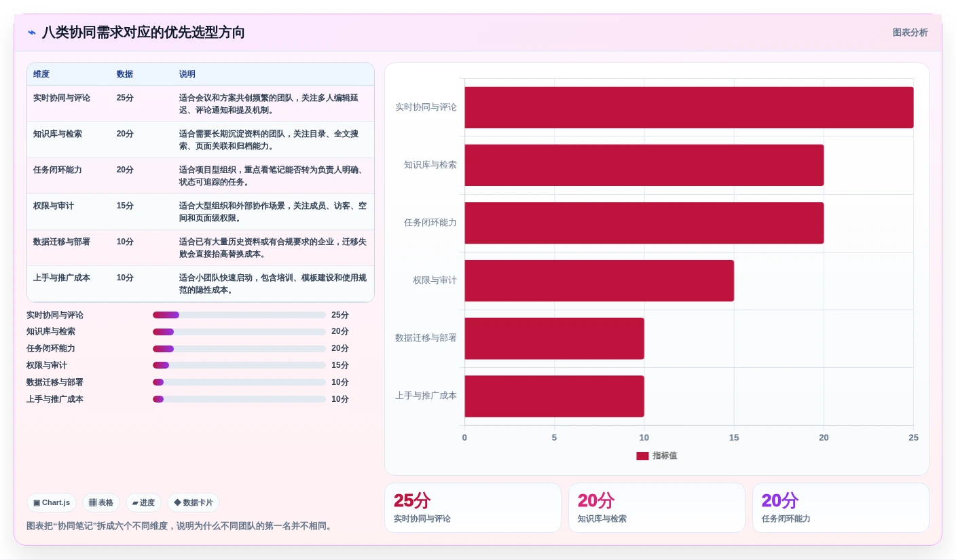Click description starting 适合大型组织和外部协作场景
The height and width of the screenshot is (560, 956).
coord(273,212)
